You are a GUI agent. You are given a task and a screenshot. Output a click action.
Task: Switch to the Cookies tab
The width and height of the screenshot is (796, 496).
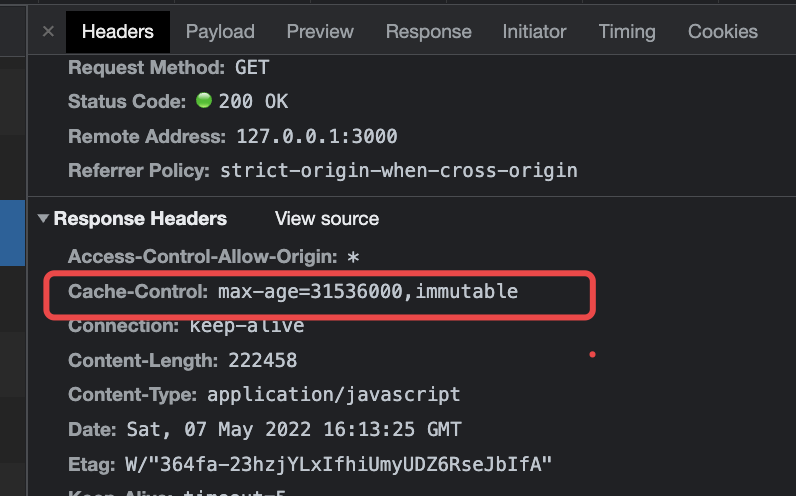pos(722,32)
